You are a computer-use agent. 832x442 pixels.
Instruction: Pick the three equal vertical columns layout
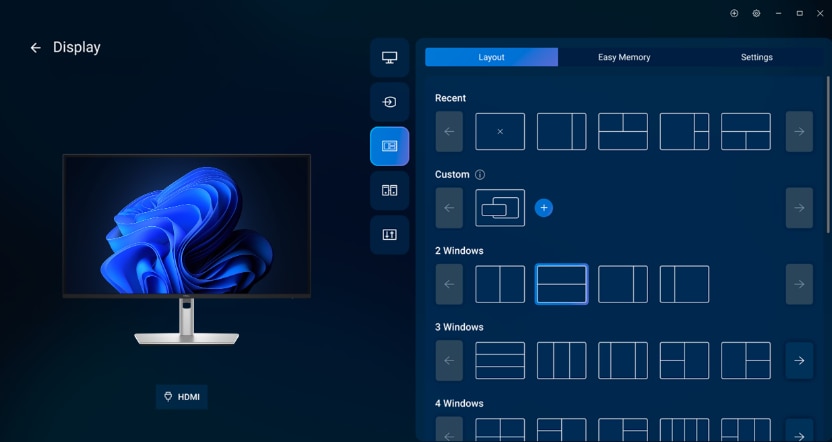coord(562,361)
